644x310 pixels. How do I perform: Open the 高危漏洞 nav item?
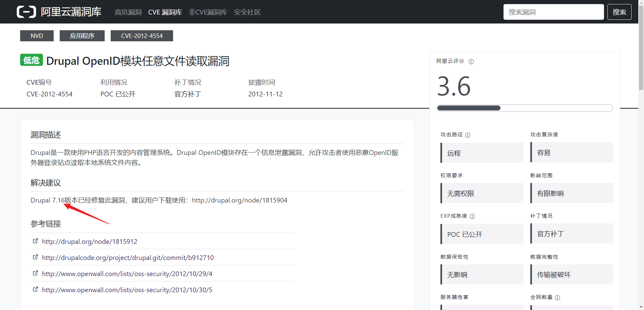(128, 12)
